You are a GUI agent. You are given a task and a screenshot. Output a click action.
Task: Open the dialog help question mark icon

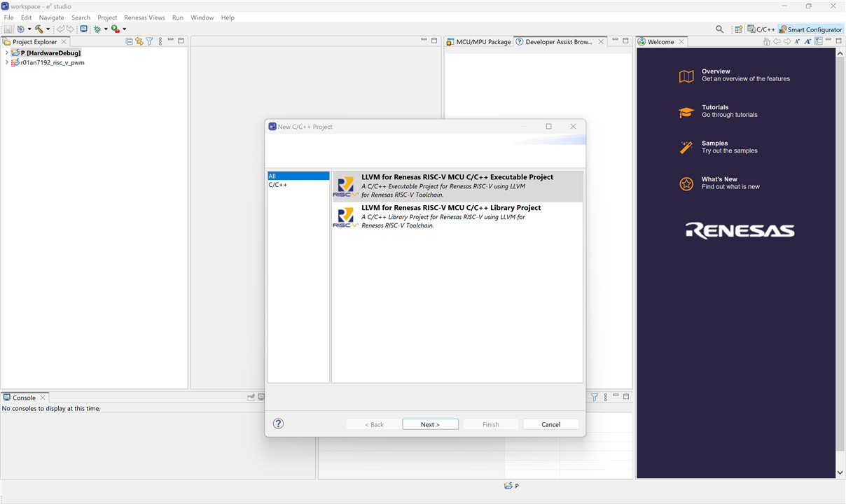click(x=278, y=423)
